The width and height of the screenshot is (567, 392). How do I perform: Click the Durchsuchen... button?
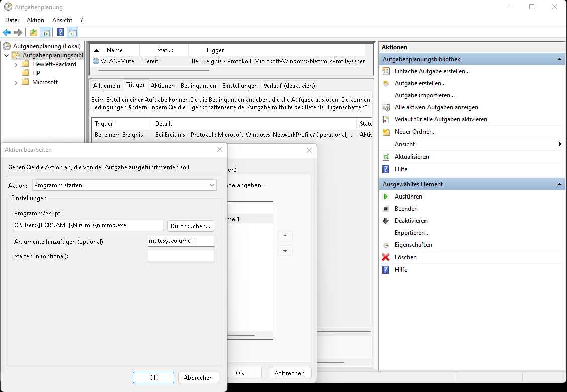[x=190, y=226]
